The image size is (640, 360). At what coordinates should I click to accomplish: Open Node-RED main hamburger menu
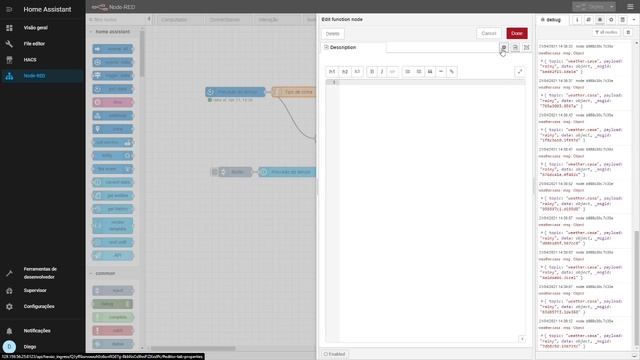point(630,7)
